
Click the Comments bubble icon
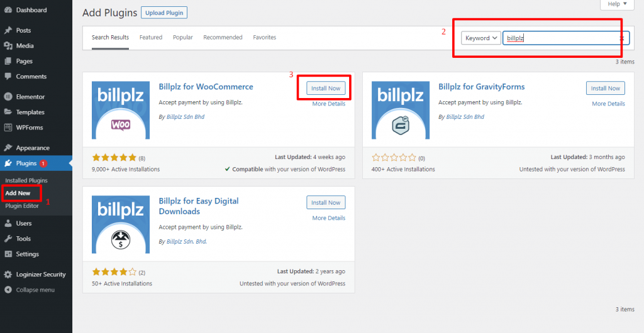[x=8, y=76]
